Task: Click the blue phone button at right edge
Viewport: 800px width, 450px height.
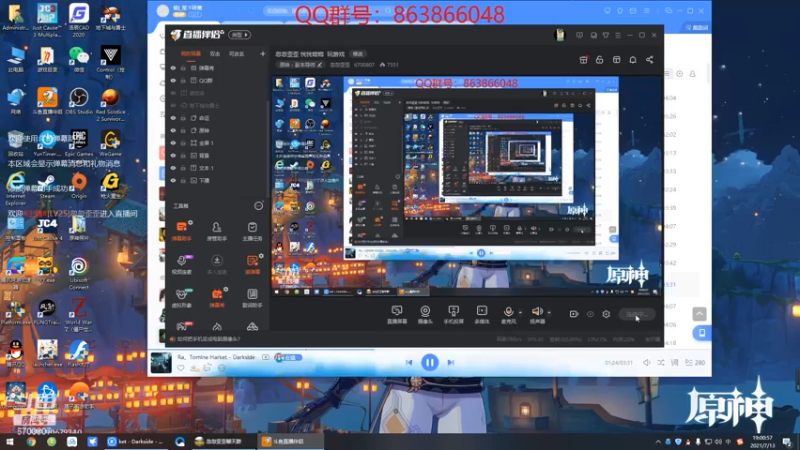Action: pyautogui.click(x=702, y=333)
